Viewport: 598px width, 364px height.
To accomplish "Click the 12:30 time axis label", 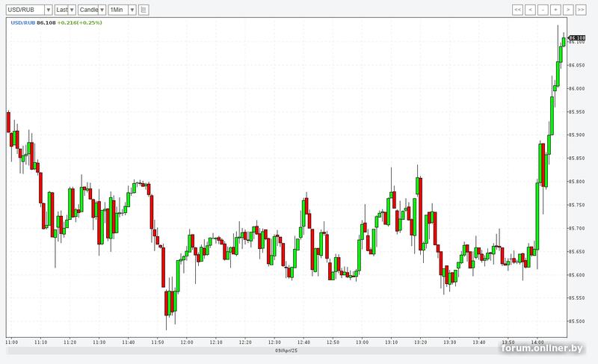I will tap(274, 342).
